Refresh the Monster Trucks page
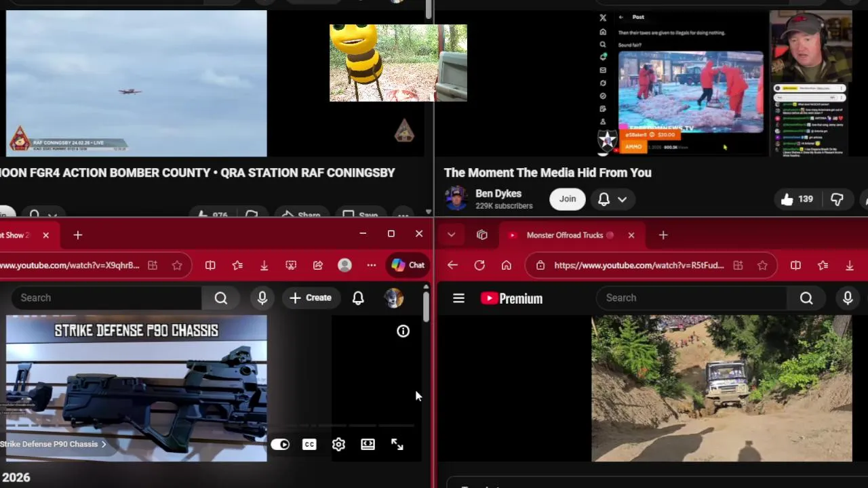The image size is (868, 488). click(479, 265)
